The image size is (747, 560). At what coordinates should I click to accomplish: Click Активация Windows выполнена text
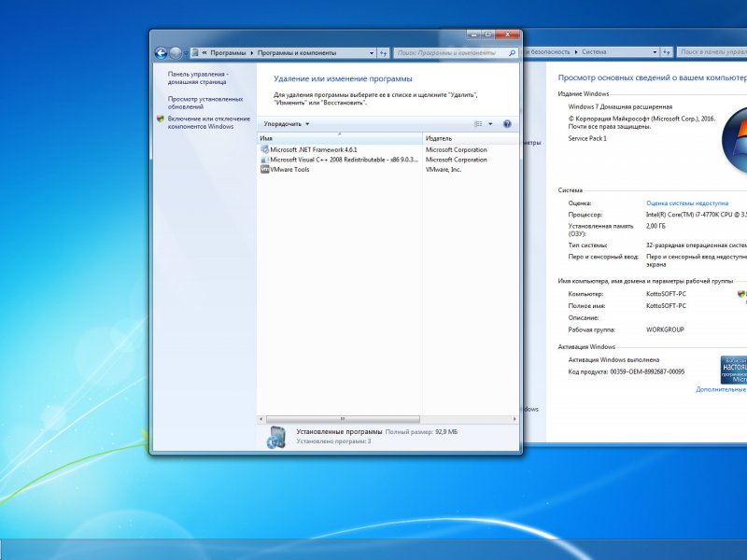coord(613,359)
